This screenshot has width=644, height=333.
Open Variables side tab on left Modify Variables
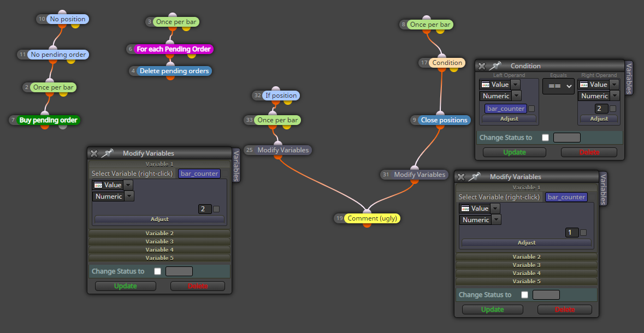237,165
